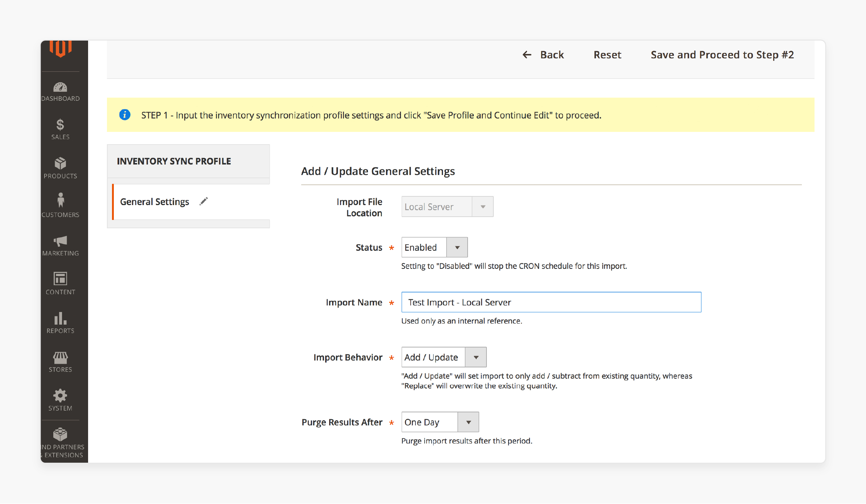Image resolution: width=866 pixels, height=504 pixels.
Task: Open the Dashboard gauge icon
Action: [60, 87]
